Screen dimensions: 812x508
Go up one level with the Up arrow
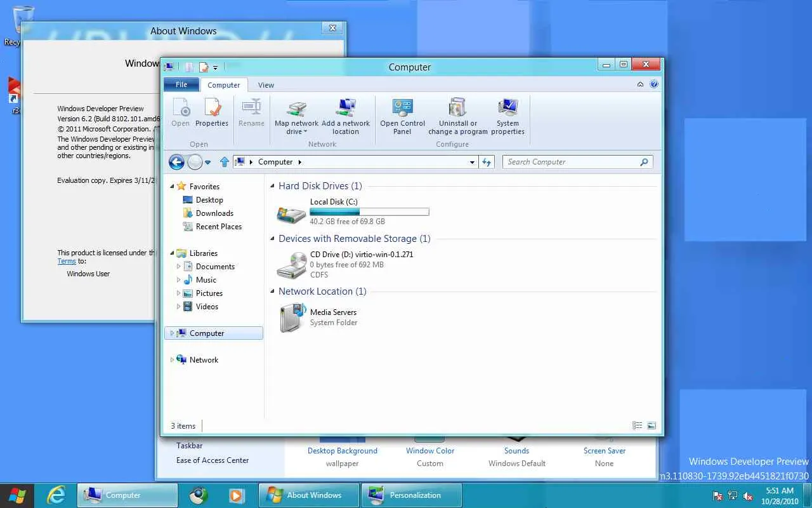point(224,162)
